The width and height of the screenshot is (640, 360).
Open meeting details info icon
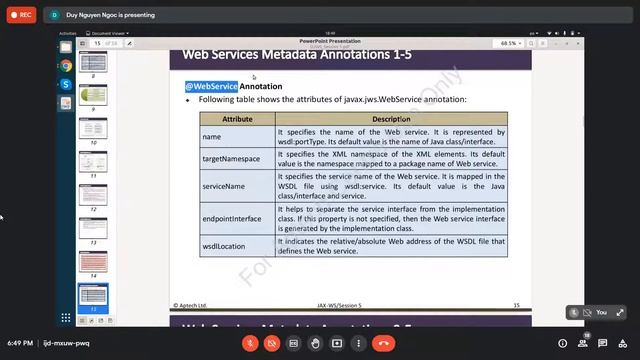pyautogui.click(x=562, y=343)
